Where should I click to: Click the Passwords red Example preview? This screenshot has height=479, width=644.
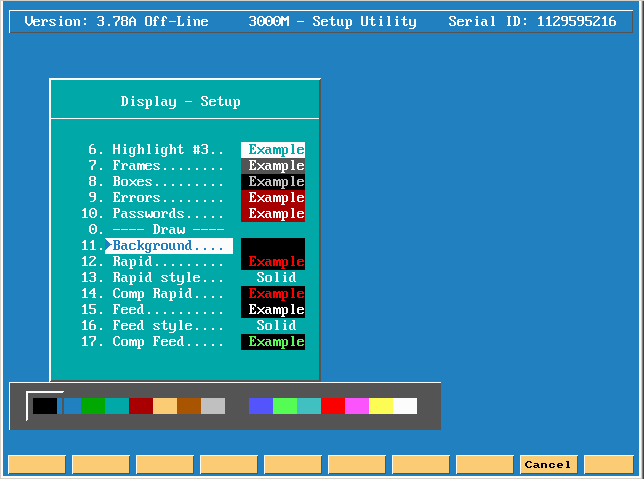point(273,214)
